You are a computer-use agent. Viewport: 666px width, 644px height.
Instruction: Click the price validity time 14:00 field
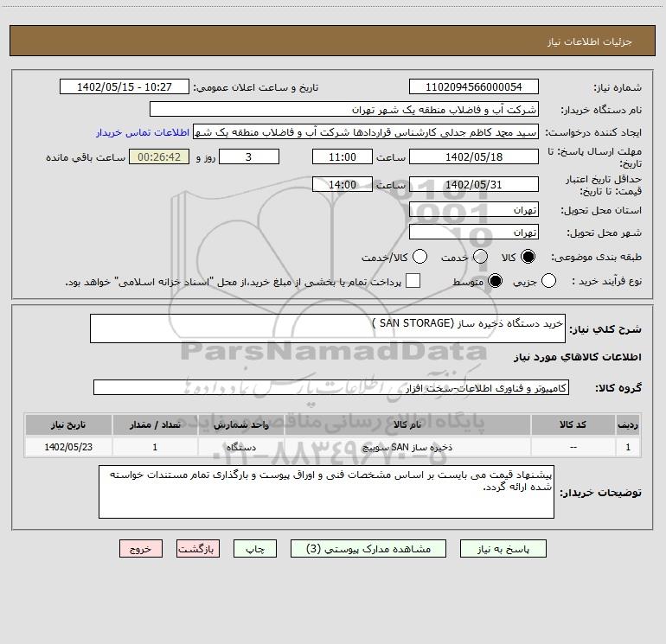point(343,184)
